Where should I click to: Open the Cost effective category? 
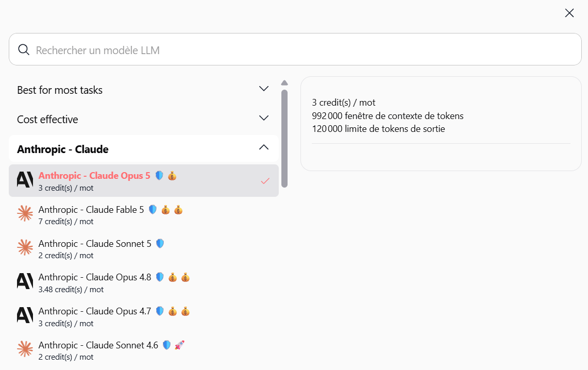tap(144, 119)
